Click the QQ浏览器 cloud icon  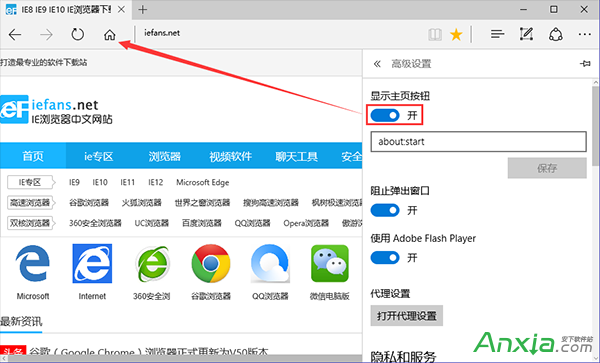pos(270,264)
